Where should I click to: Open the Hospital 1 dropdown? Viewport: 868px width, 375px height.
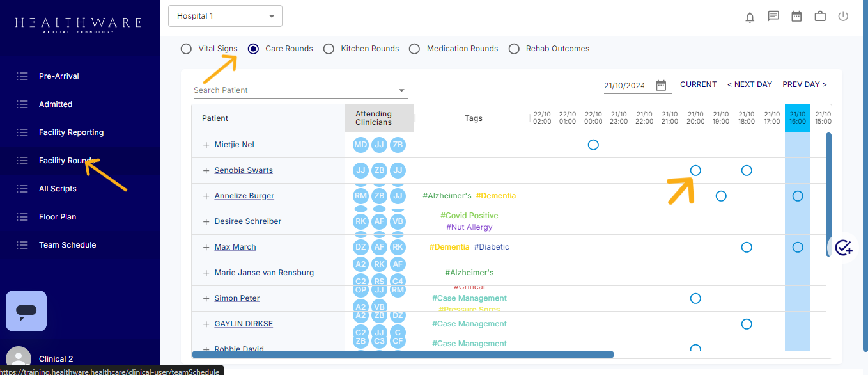225,16
